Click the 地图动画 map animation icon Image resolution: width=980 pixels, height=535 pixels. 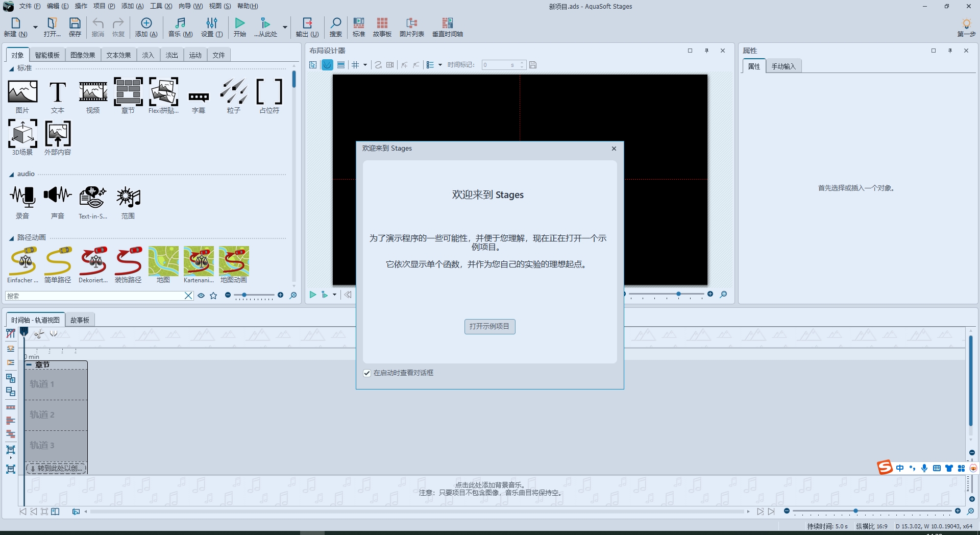click(x=234, y=261)
